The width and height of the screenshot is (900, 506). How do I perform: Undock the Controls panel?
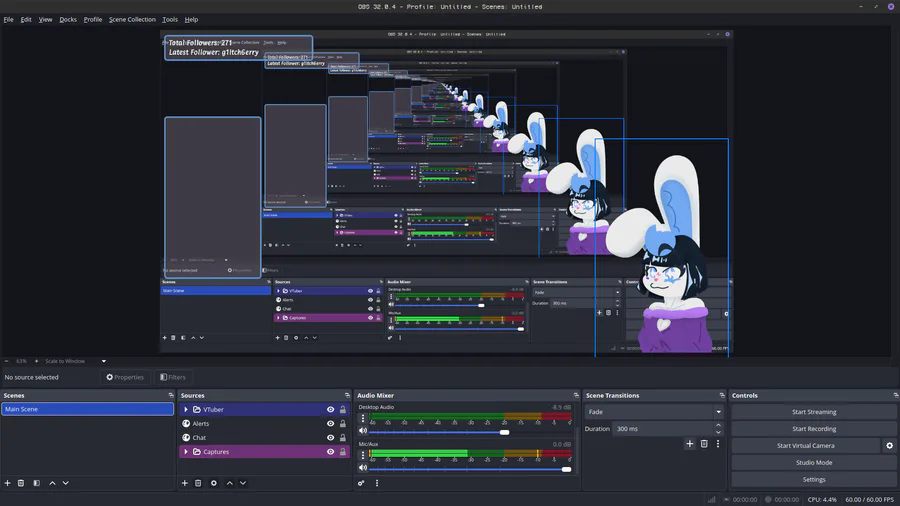[x=896, y=395]
